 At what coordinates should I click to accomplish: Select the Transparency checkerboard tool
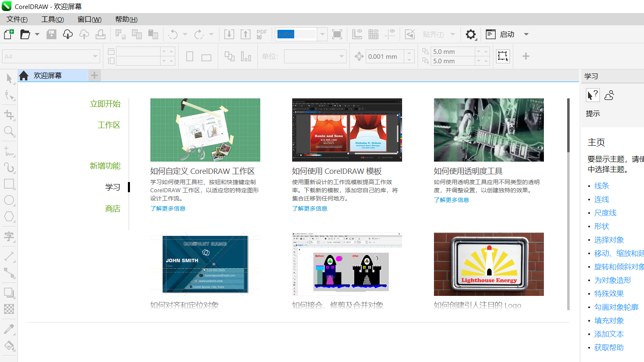(x=9, y=309)
